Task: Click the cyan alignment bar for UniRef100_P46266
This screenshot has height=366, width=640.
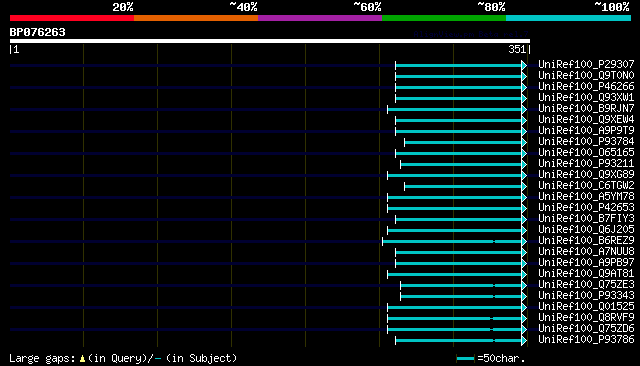Action: (458, 87)
